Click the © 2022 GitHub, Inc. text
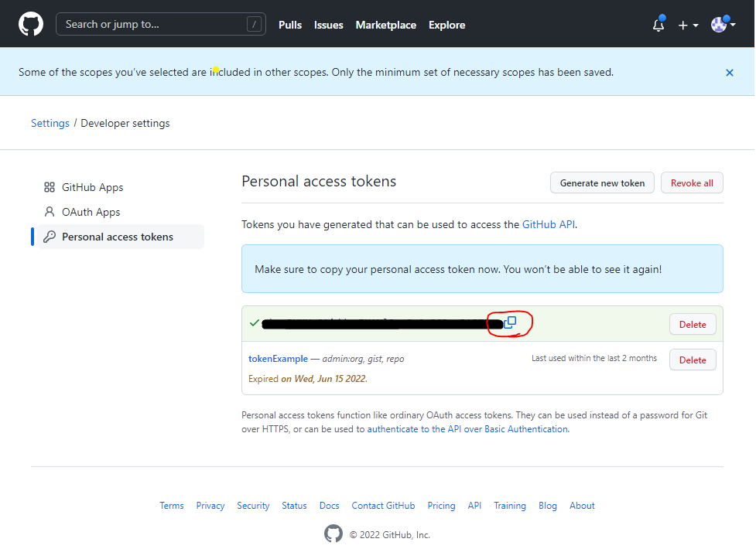This screenshot has height=549, width=756. [x=389, y=534]
